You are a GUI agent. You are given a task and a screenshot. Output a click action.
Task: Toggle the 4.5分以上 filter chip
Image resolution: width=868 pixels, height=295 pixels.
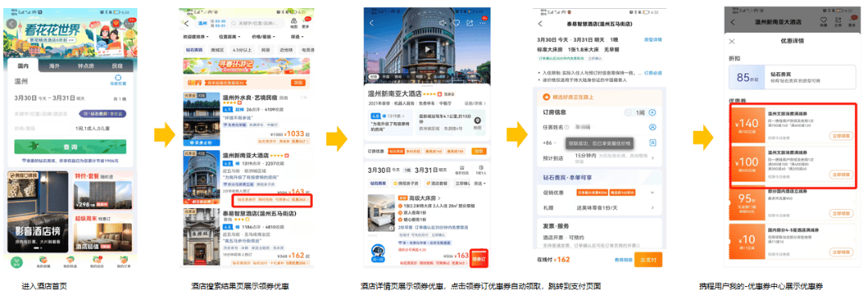(x=241, y=50)
